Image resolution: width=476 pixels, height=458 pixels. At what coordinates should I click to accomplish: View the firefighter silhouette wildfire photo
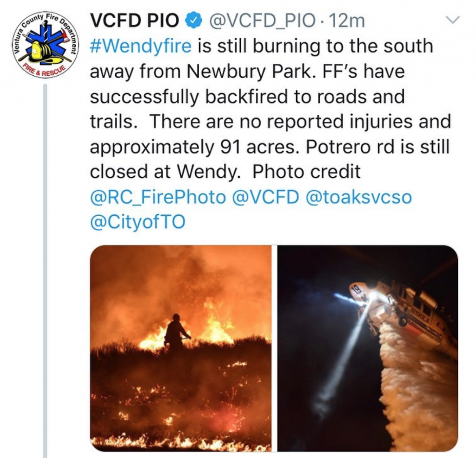181,348
